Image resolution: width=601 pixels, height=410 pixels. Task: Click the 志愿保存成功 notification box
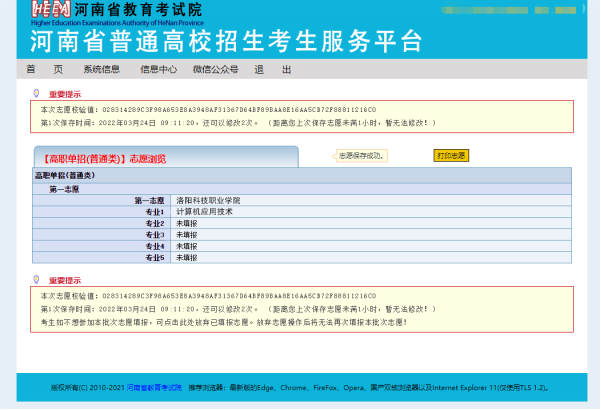coord(360,156)
